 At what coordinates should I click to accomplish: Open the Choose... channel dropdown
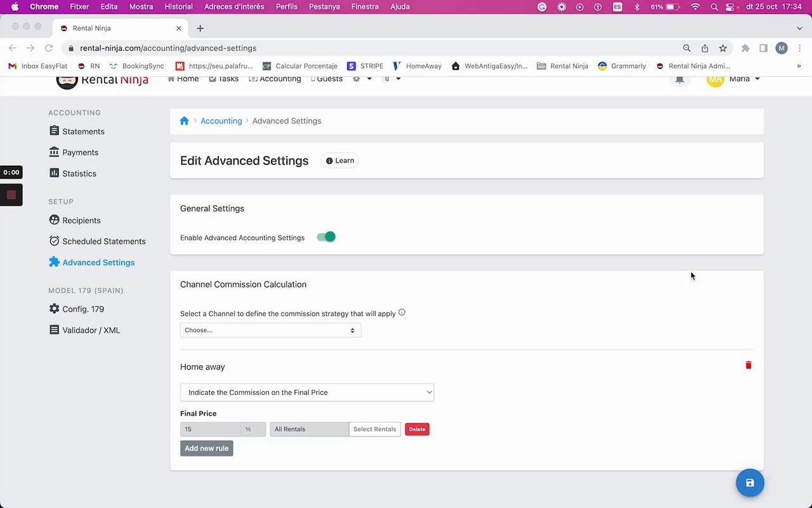pyautogui.click(x=270, y=330)
